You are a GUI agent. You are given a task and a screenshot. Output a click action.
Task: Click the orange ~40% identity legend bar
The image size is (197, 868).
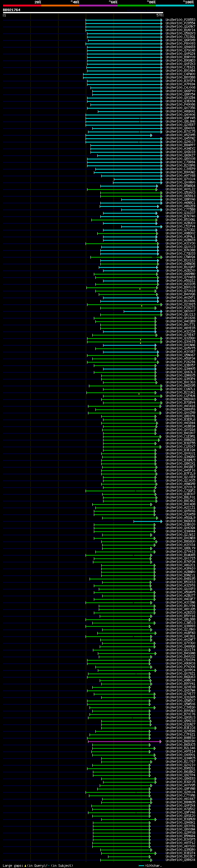(60, 6)
